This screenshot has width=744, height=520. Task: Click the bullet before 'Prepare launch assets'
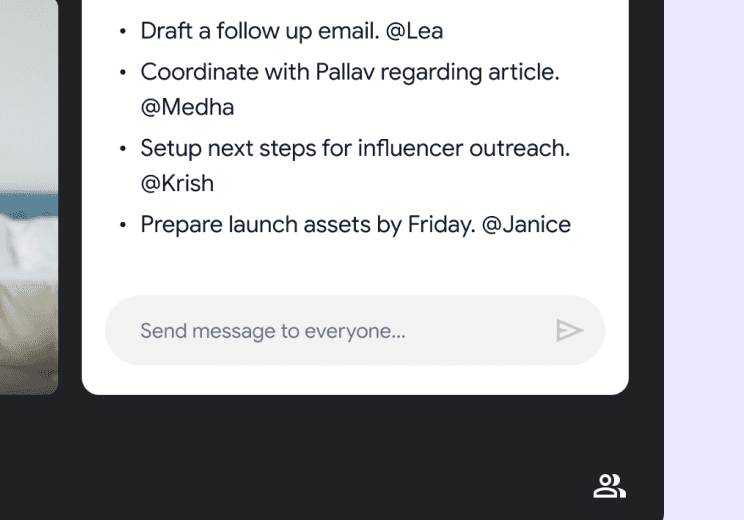pos(123,225)
